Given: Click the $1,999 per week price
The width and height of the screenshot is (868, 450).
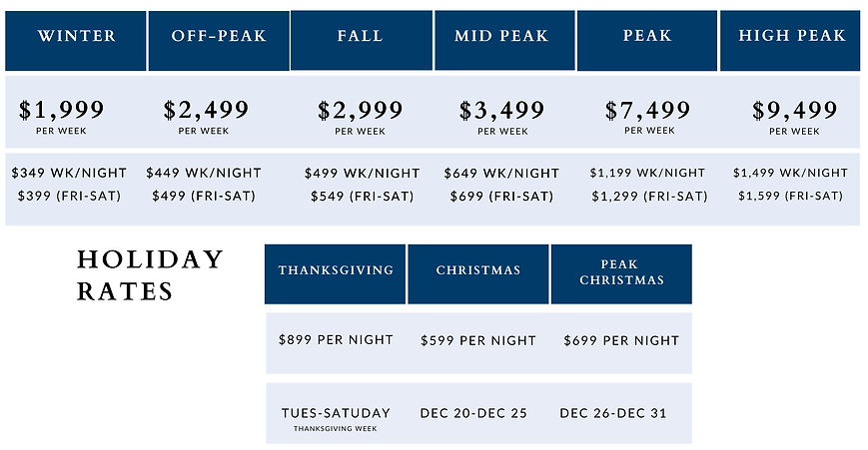Looking at the screenshot, I should click(x=61, y=110).
